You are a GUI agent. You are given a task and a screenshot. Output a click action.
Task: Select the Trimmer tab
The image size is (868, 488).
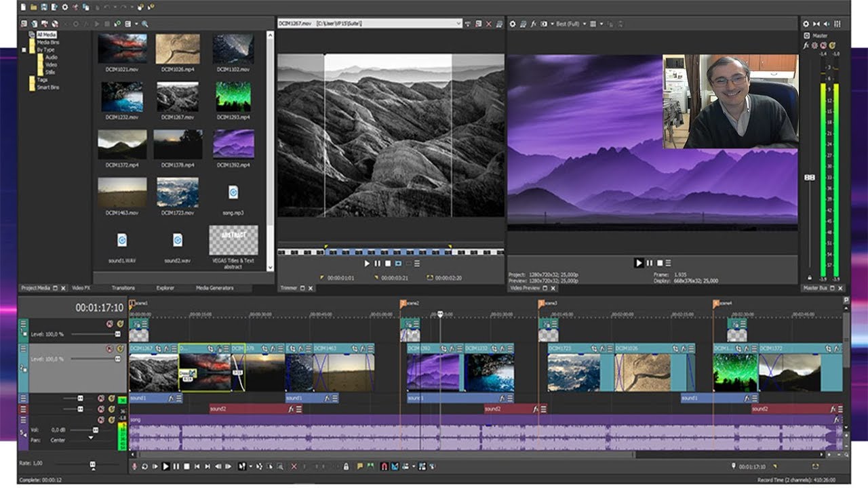pyautogui.click(x=290, y=288)
